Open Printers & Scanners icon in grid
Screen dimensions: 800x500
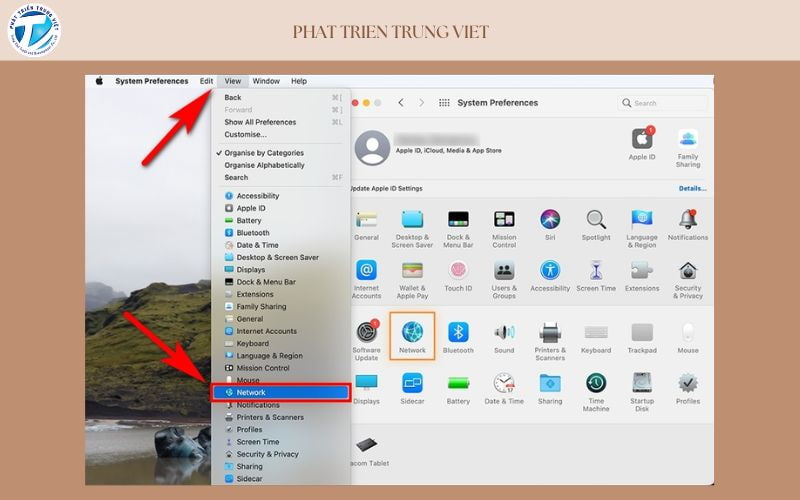pyautogui.click(x=550, y=333)
